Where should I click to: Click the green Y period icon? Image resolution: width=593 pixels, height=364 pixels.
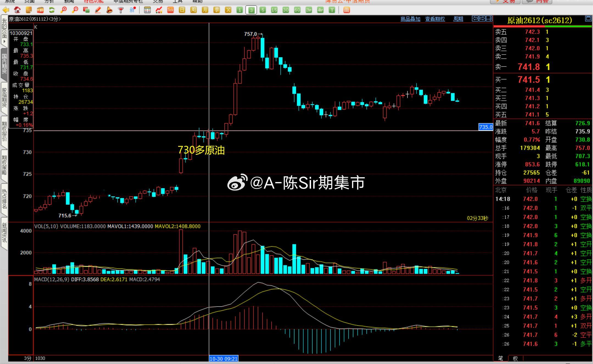pyautogui.click(x=332, y=10)
